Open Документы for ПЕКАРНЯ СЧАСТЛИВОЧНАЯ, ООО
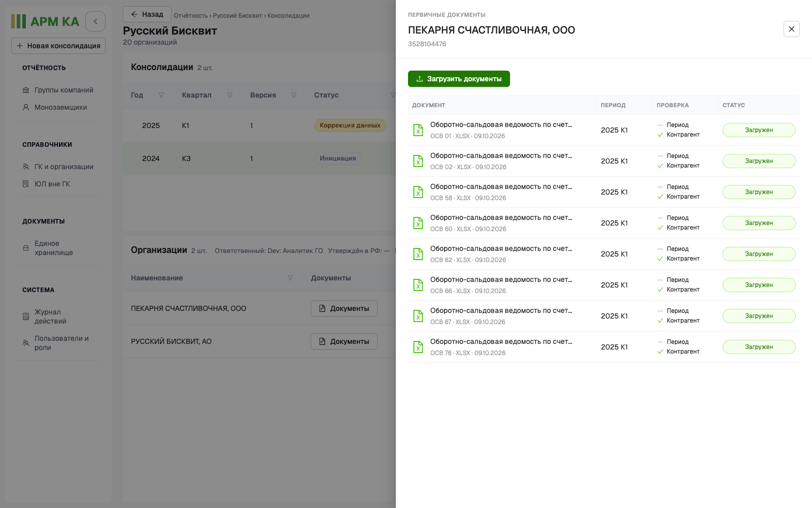 tap(344, 308)
